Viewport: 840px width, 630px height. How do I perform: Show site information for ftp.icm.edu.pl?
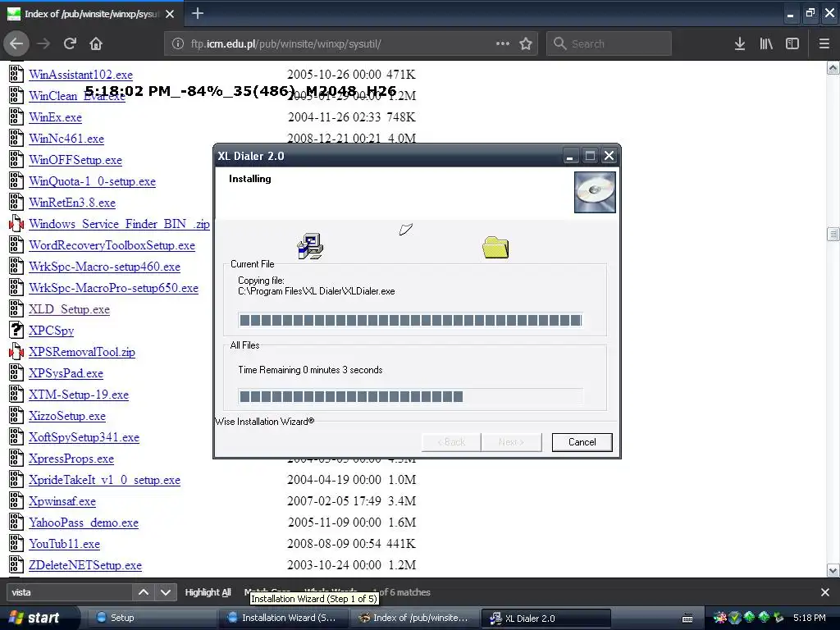coord(178,44)
